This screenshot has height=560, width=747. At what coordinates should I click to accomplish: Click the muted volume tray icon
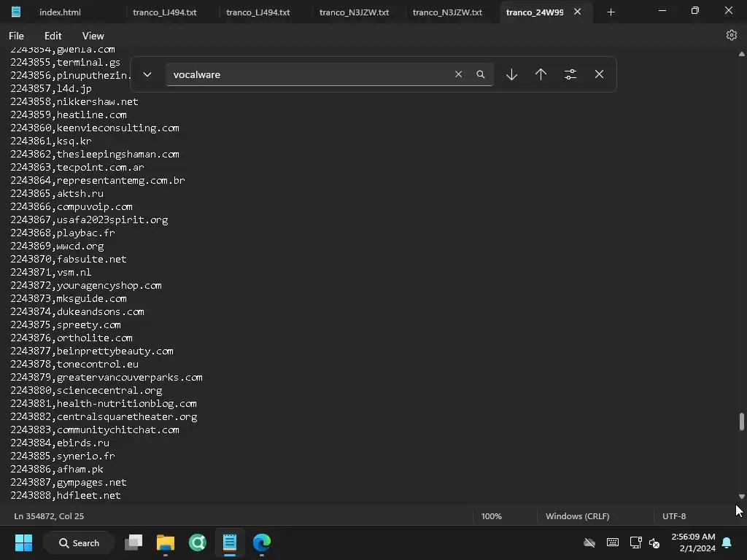pos(654,542)
